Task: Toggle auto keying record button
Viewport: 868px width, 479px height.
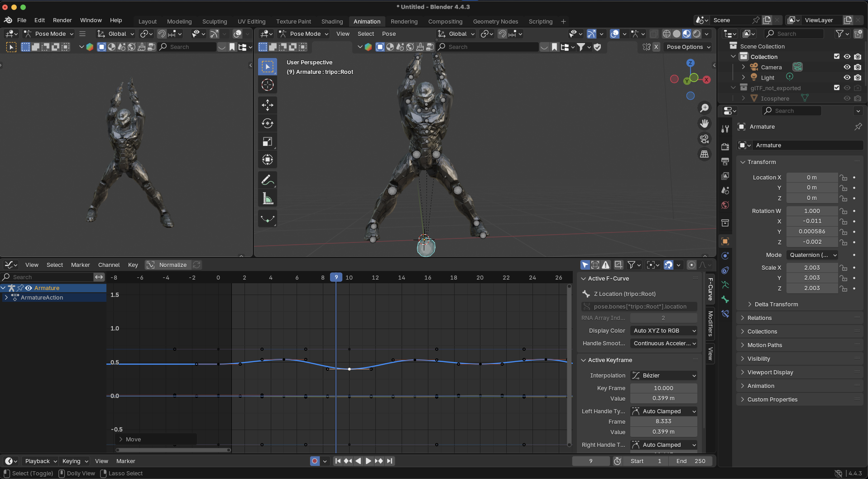Action: pos(315,461)
